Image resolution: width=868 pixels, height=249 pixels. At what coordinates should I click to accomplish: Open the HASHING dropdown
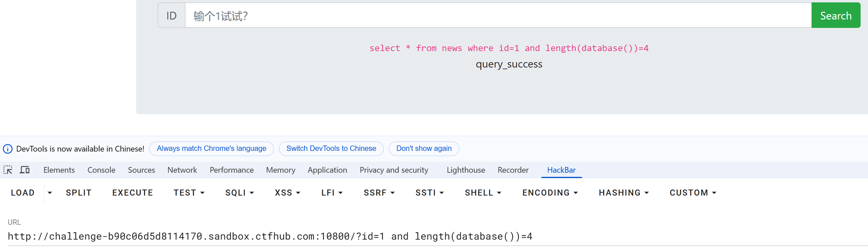(623, 193)
